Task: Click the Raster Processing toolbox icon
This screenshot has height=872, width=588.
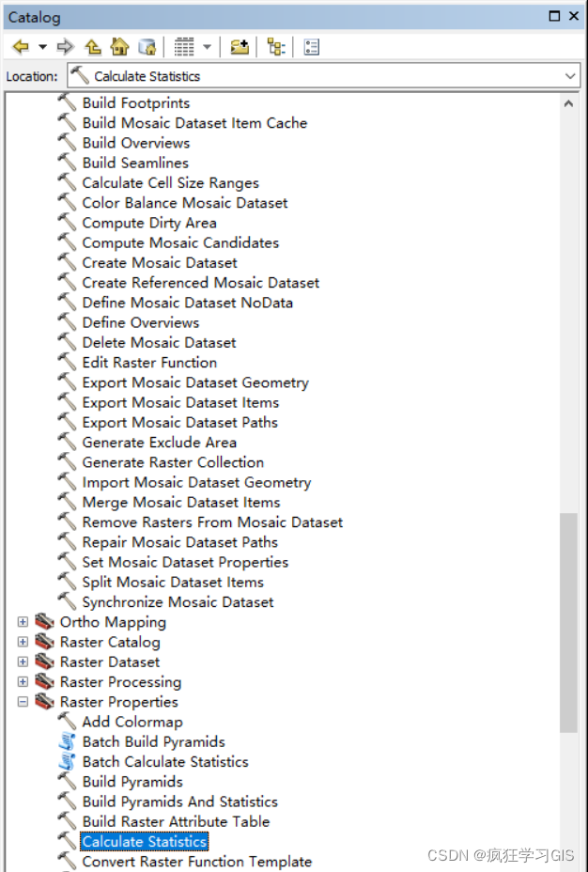Action: point(44,682)
